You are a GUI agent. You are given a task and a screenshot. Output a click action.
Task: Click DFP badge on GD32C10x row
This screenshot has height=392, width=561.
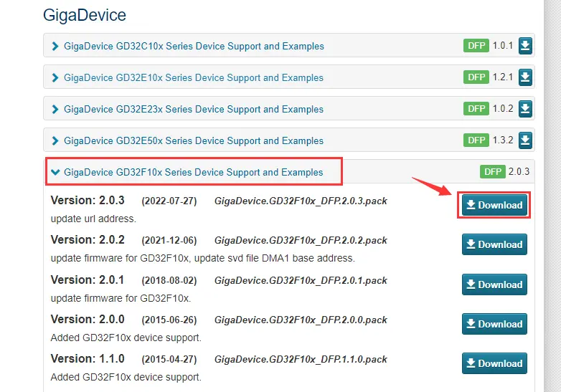coord(476,46)
